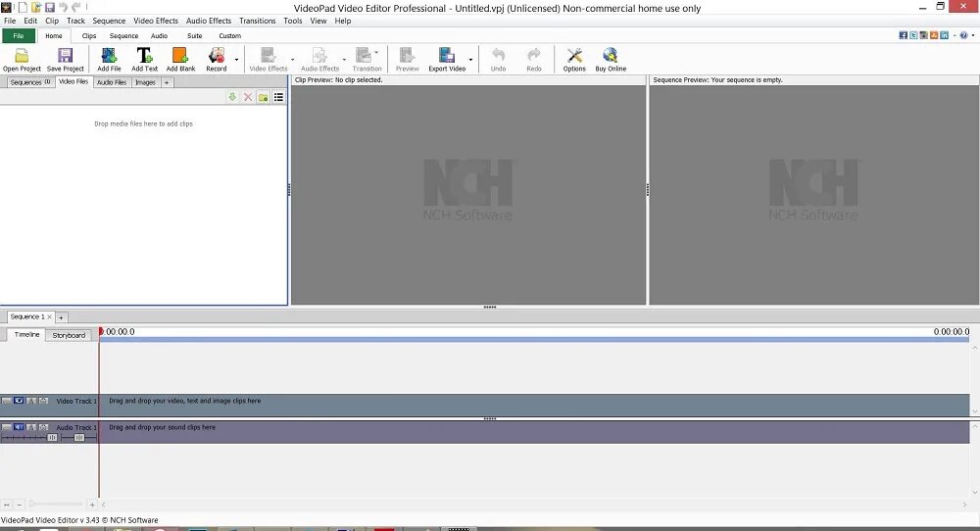The height and width of the screenshot is (531, 980).
Task: Click the new folder icon in media bin
Action: [x=263, y=97]
